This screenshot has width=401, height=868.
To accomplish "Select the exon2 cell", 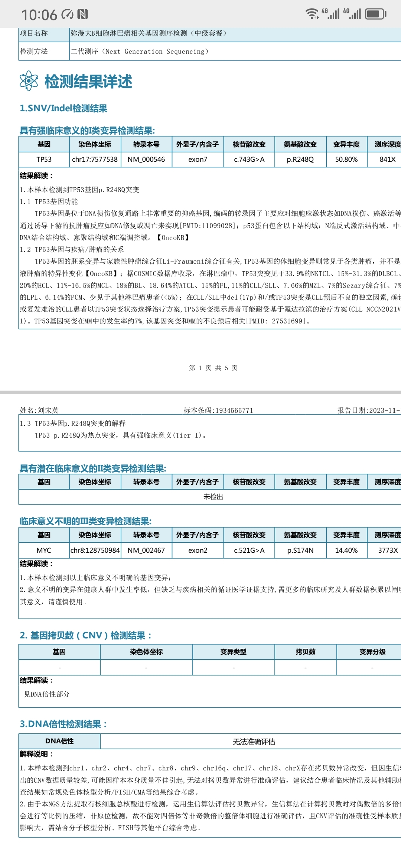I will coord(198,550).
